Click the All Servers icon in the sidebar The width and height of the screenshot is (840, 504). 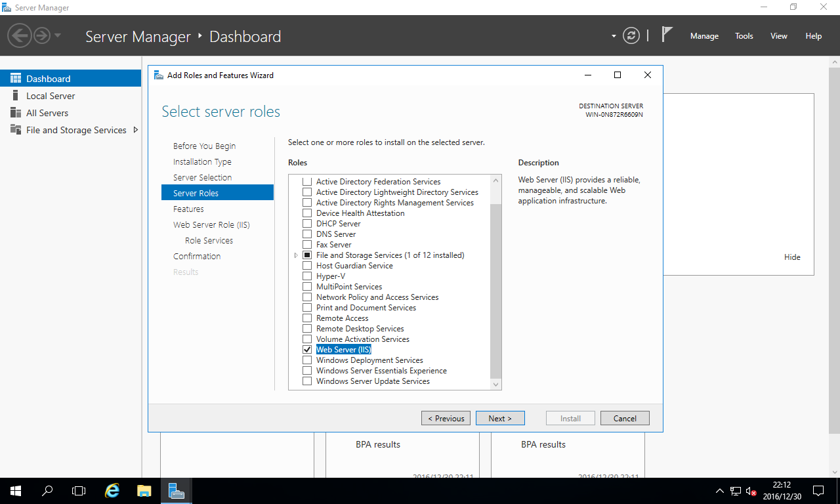pos(15,113)
